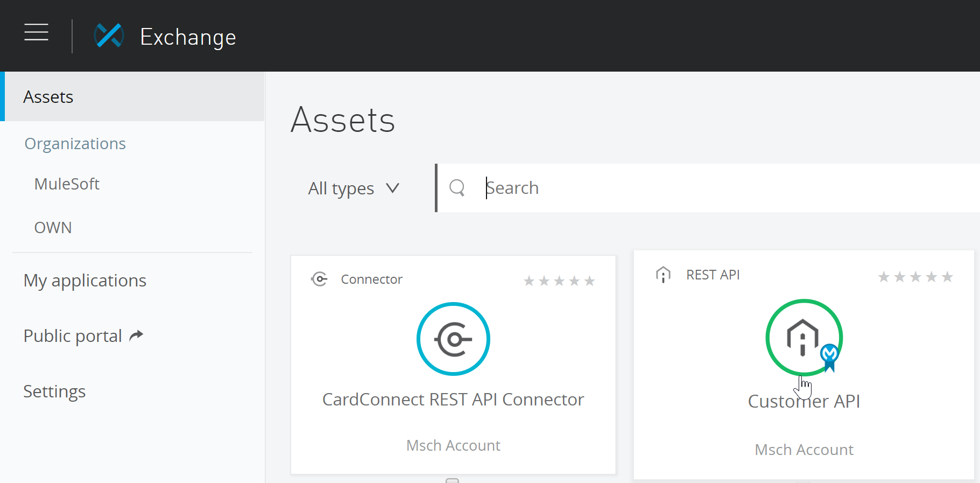Click the Public portal share arrow icon
This screenshot has width=980, height=483.
(x=137, y=335)
